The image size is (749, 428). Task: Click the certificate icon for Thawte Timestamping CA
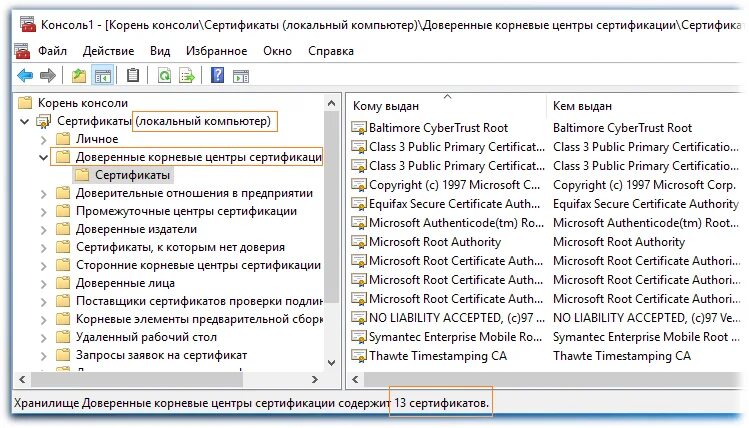(x=359, y=356)
